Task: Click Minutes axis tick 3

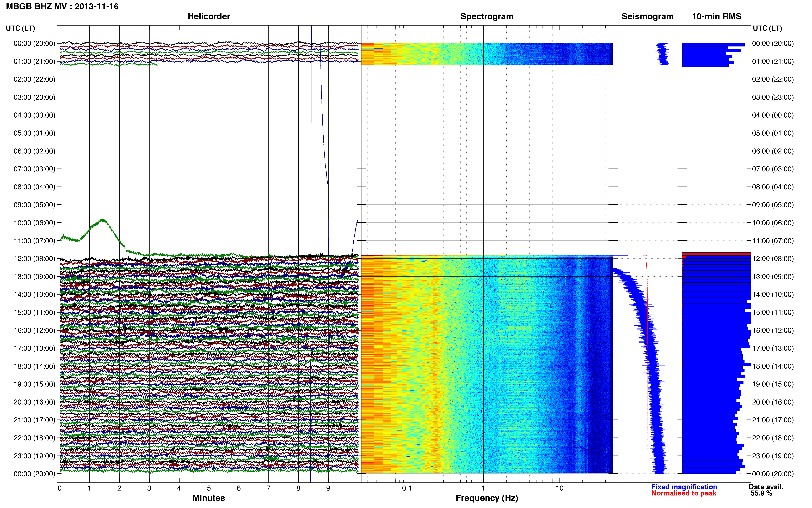Action: (x=149, y=488)
